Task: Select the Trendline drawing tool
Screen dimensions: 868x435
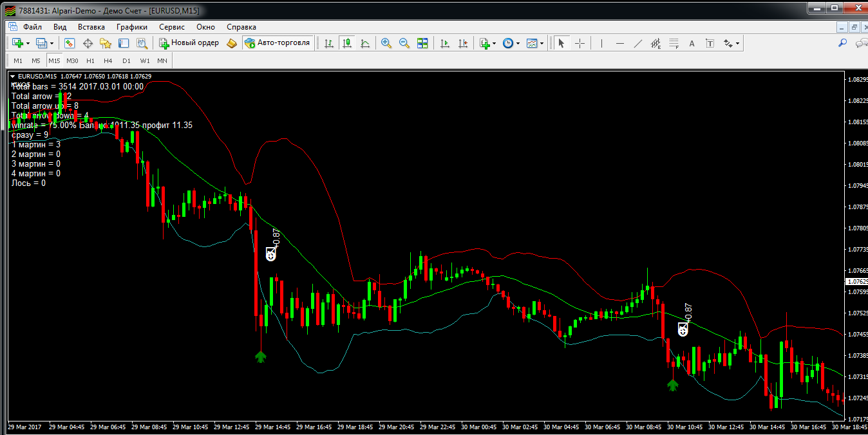Action: [x=638, y=43]
